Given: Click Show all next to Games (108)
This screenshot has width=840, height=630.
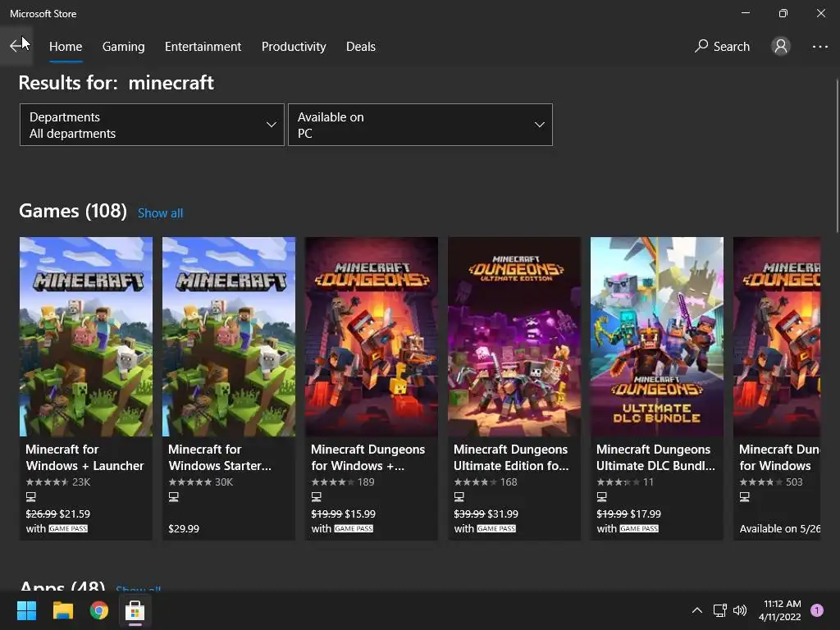Looking at the screenshot, I should (160, 213).
